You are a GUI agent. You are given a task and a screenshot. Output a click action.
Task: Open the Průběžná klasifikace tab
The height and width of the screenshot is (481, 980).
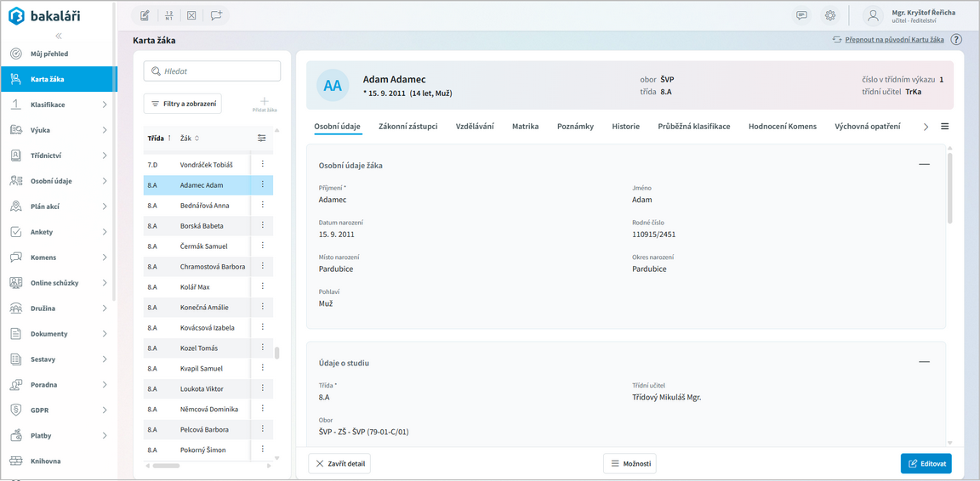(x=693, y=127)
